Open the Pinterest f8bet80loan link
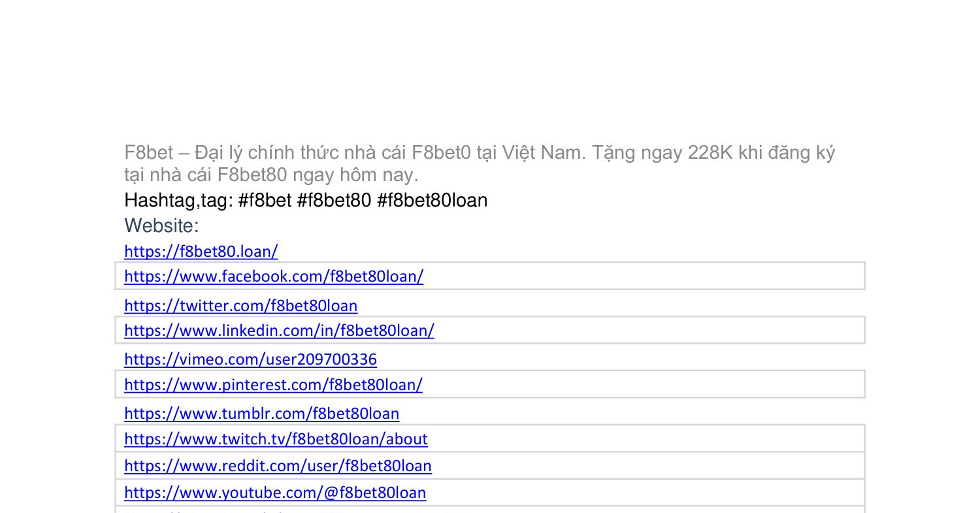The image size is (980, 513). coord(273,385)
